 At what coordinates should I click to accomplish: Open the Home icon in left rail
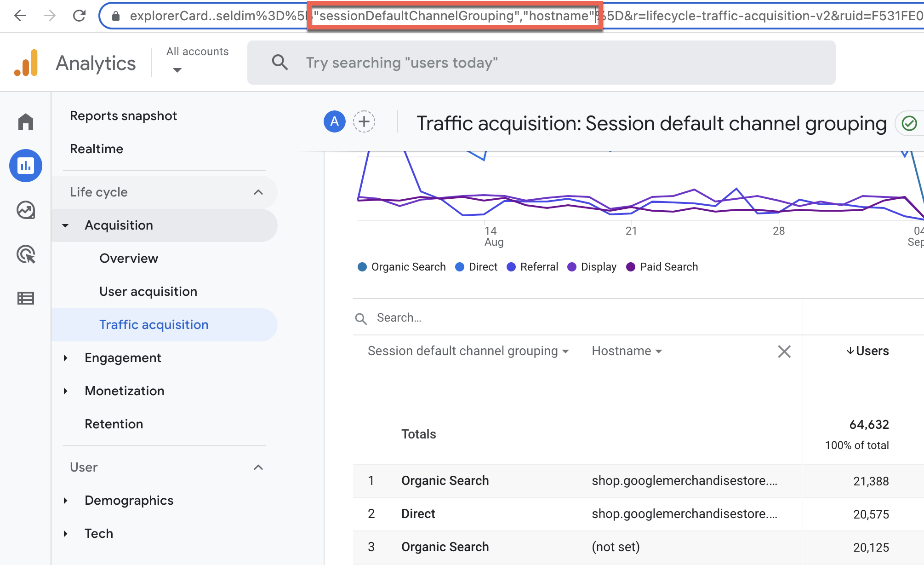click(x=26, y=122)
